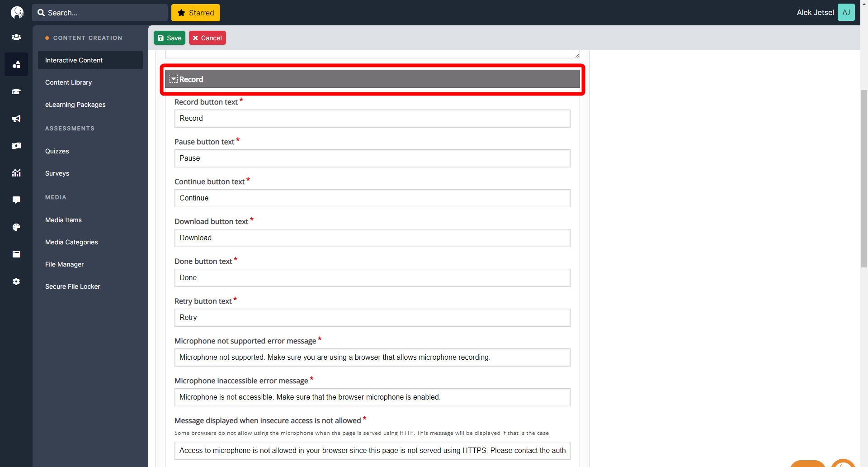This screenshot has width=868, height=467.
Task: Click the ASSESSMENTS section heading
Action: click(70, 129)
